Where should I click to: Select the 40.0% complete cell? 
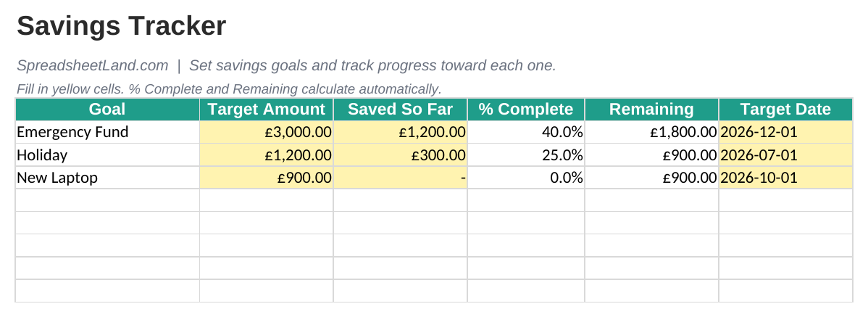coord(526,132)
